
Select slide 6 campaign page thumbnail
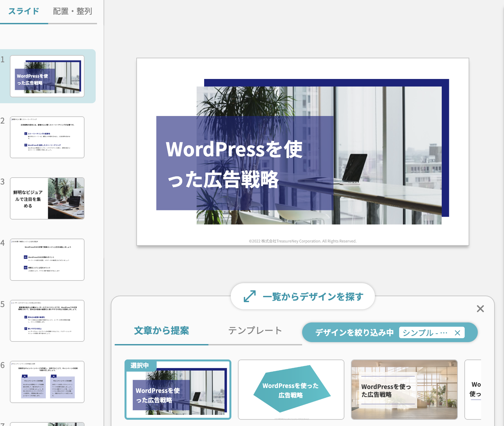click(47, 382)
